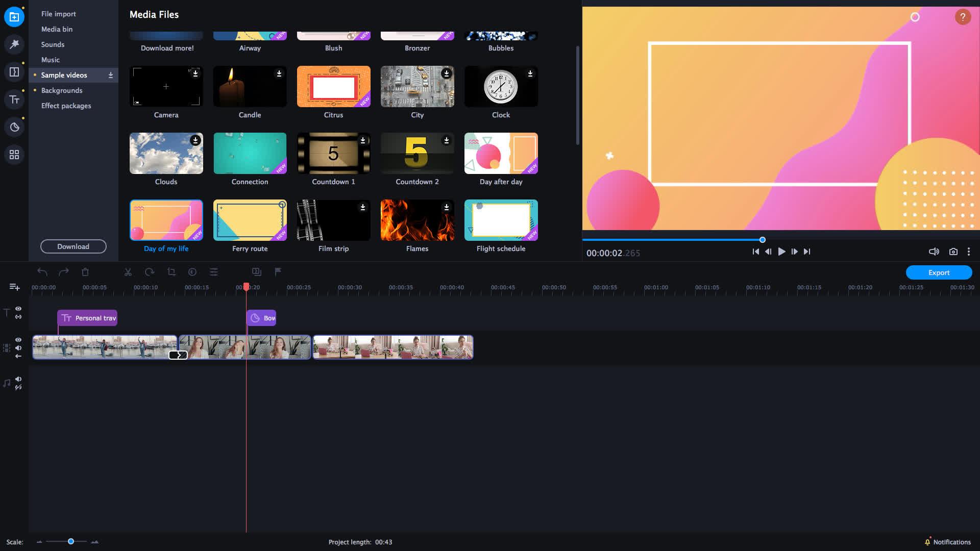Image resolution: width=980 pixels, height=551 pixels.
Task: Click the Export button
Action: point(939,272)
